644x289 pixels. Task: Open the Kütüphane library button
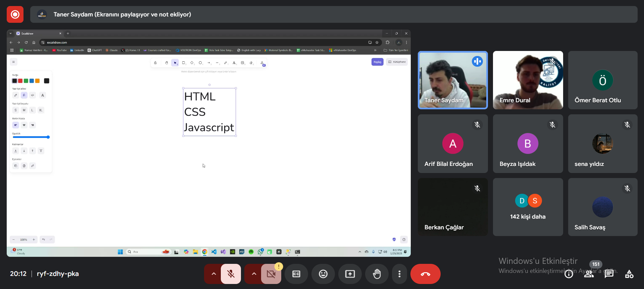click(x=397, y=62)
